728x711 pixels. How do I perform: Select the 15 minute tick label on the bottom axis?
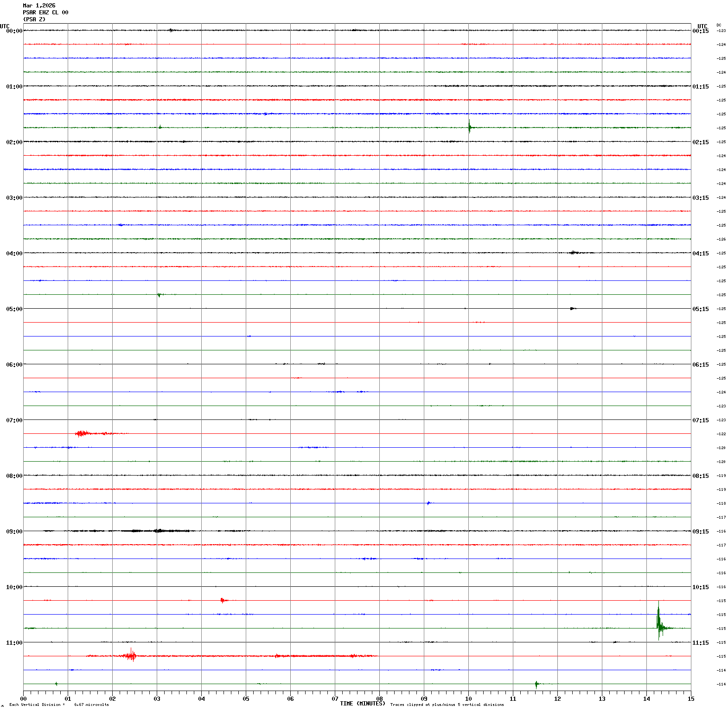(691, 699)
